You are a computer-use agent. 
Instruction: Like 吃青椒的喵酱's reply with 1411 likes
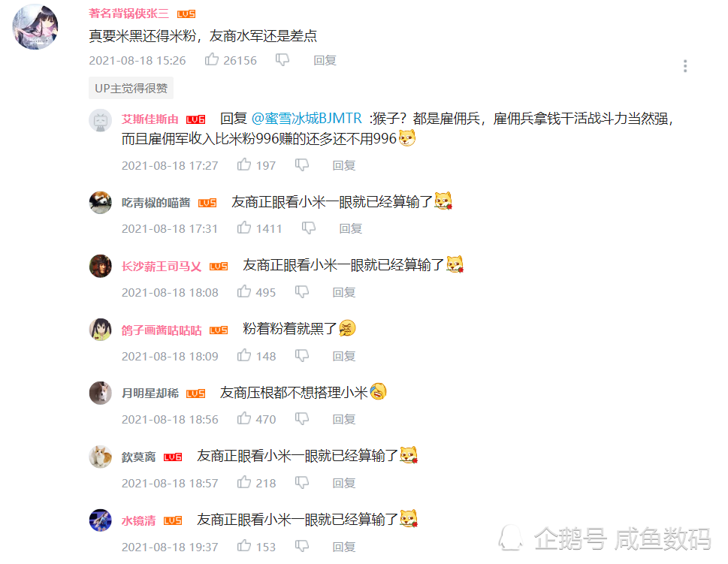point(244,228)
